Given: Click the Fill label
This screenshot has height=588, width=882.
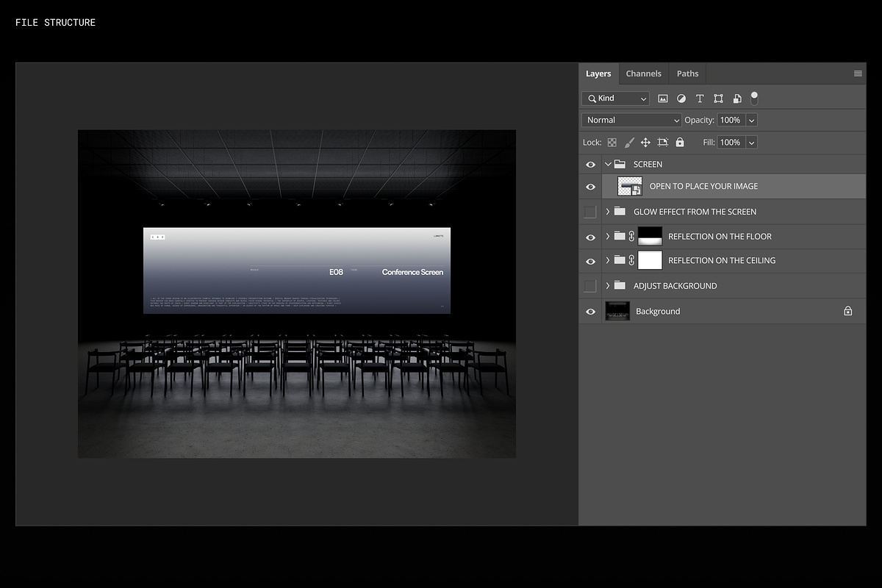Looking at the screenshot, I should 709,143.
